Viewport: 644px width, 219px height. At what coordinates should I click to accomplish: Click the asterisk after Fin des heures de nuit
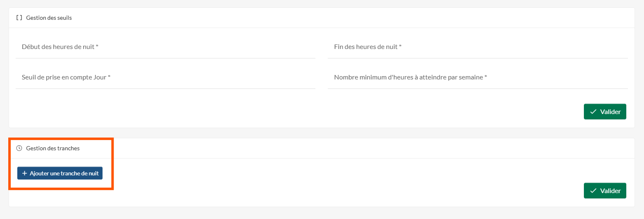tap(400, 47)
